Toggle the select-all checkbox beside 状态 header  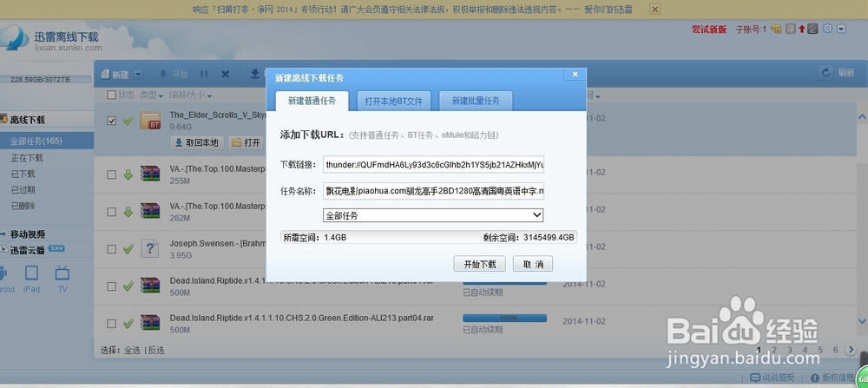click(x=111, y=95)
